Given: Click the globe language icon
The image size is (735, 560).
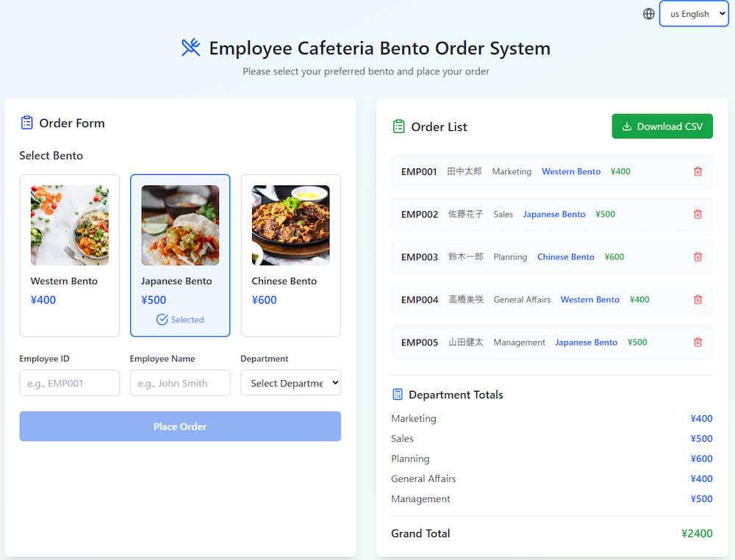Looking at the screenshot, I should [x=648, y=14].
